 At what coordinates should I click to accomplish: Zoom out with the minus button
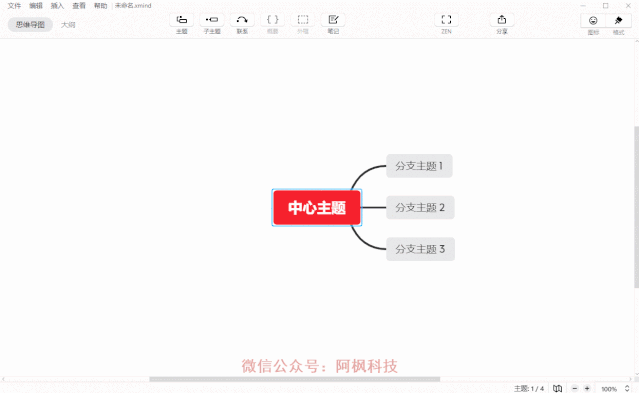tap(575, 389)
